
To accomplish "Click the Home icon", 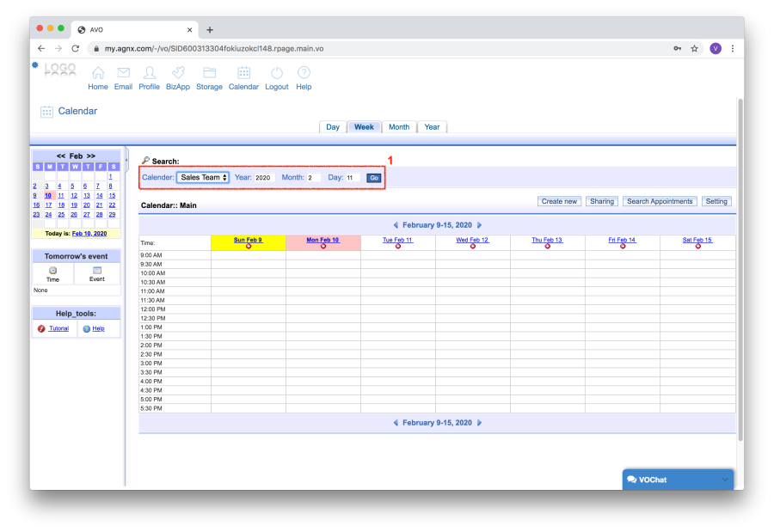I will pos(98,73).
